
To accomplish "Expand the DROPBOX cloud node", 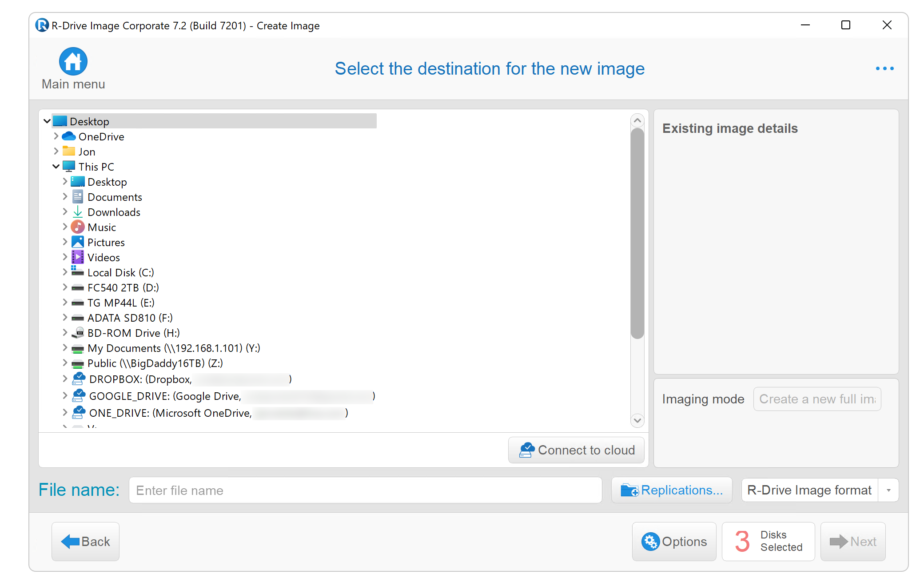I will [65, 379].
